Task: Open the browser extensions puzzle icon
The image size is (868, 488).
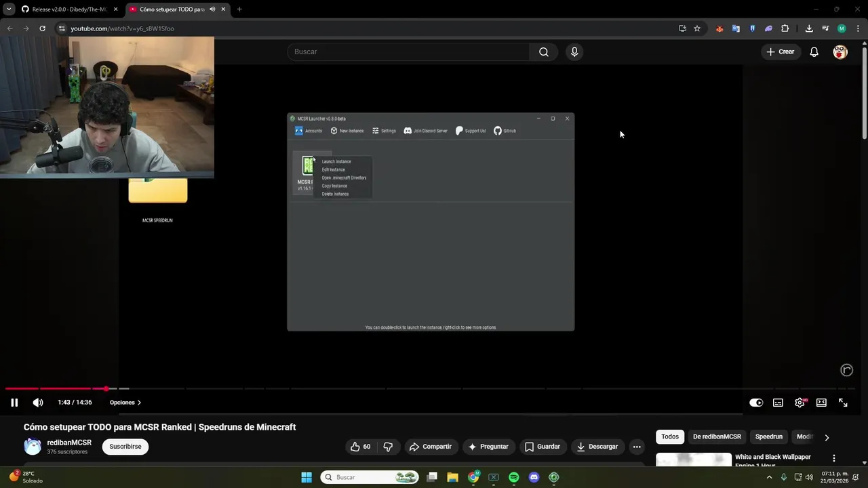Action: click(785, 28)
